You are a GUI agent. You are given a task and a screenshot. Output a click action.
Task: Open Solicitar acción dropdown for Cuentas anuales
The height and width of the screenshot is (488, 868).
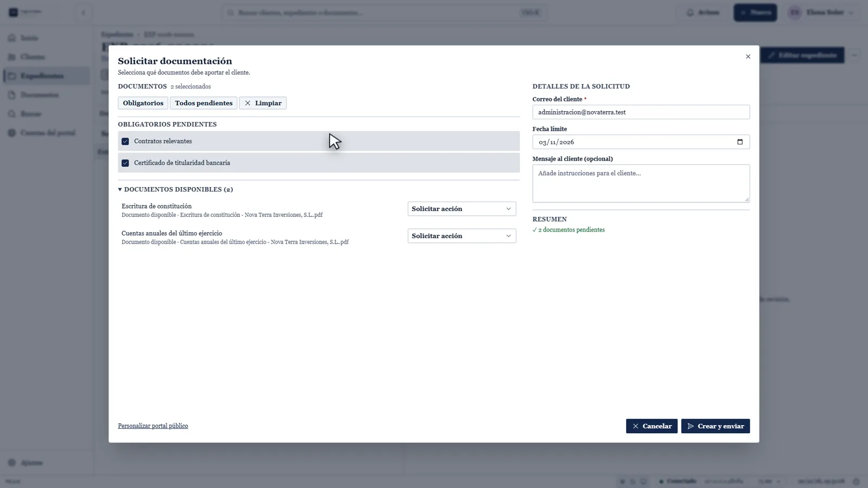pos(462,236)
